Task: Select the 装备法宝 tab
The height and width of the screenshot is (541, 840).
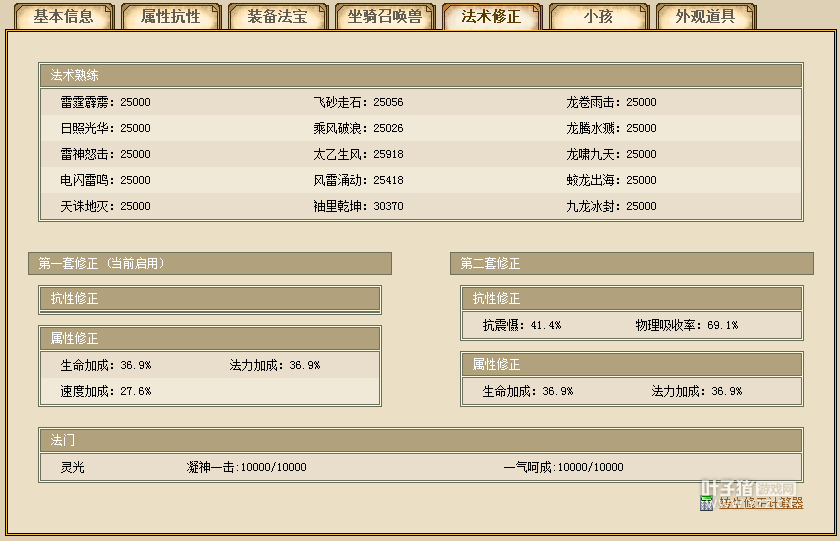Action: tap(277, 17)
